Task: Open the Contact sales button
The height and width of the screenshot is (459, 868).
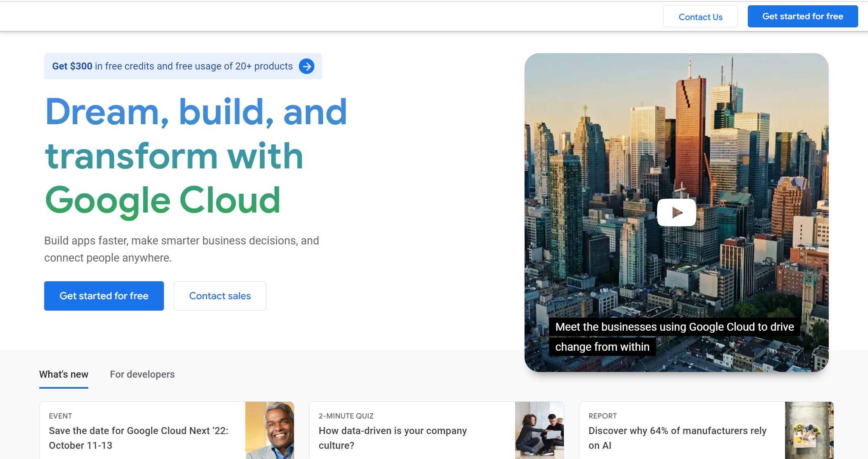Action: pyautogui.click(x=220, y=296)
